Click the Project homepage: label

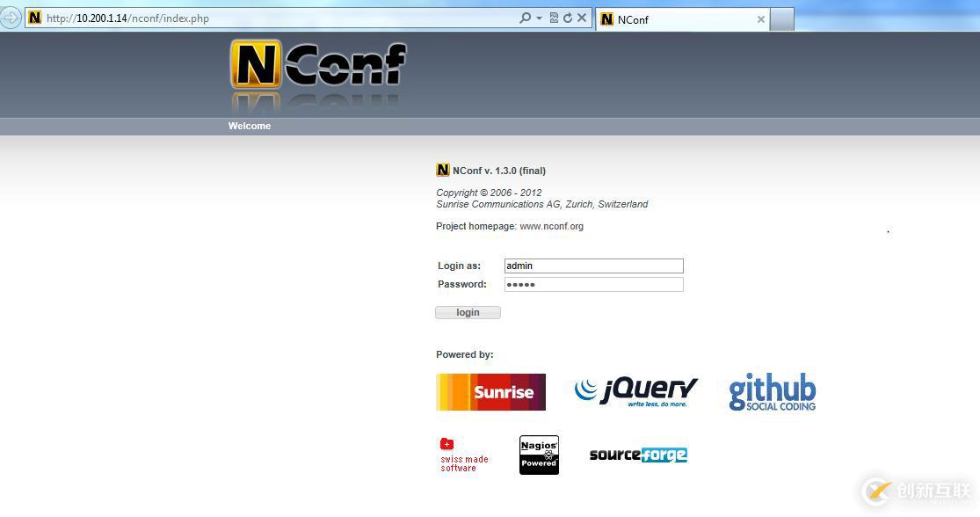(476, 226)
